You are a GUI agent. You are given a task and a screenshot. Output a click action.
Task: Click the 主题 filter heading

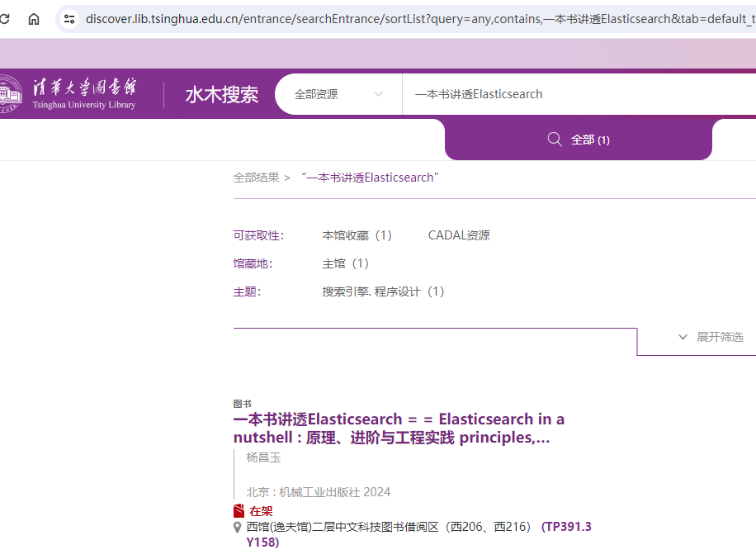point(248,291)
